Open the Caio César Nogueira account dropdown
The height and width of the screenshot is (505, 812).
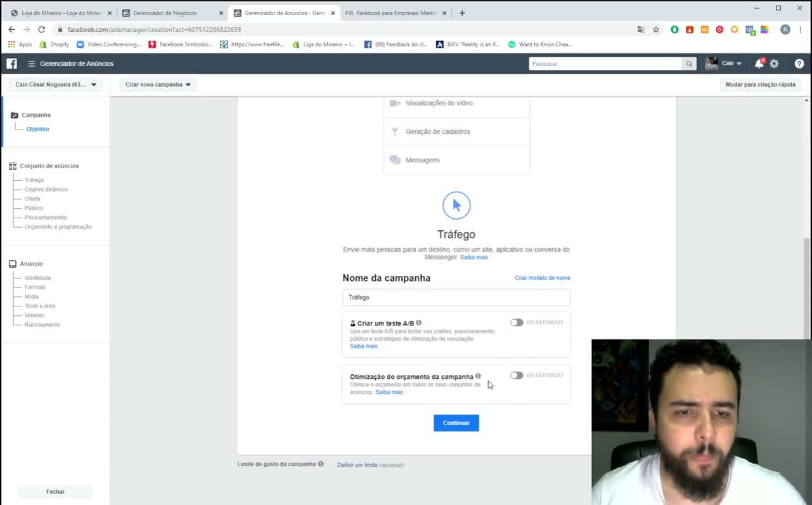coord(56,84)
